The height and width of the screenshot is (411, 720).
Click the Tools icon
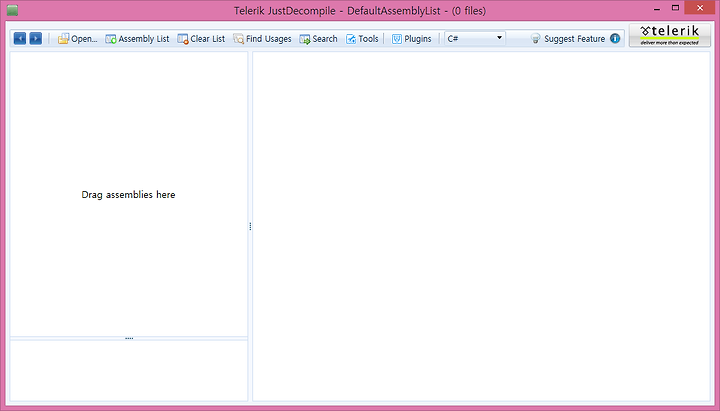(x=351, y=39)
